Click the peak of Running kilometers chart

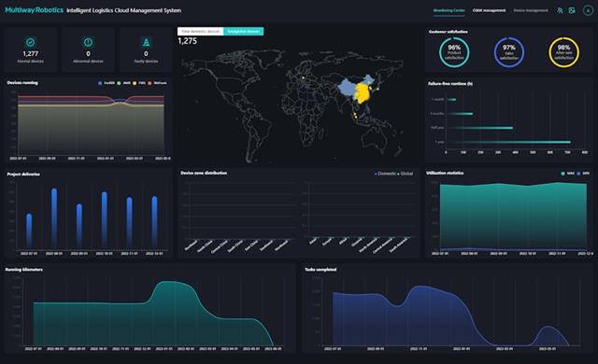coord(168,282)
